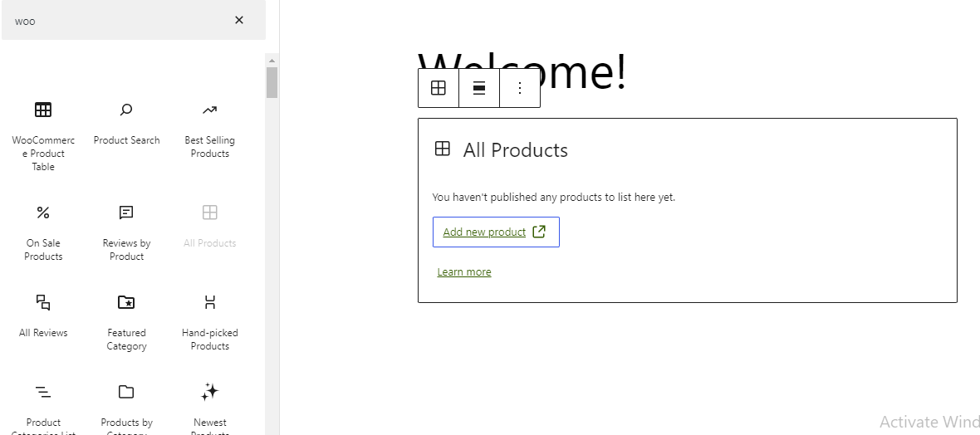Insert the Newest Products block
The height and width of the screenshot is (435, 980).
point(209,407)
